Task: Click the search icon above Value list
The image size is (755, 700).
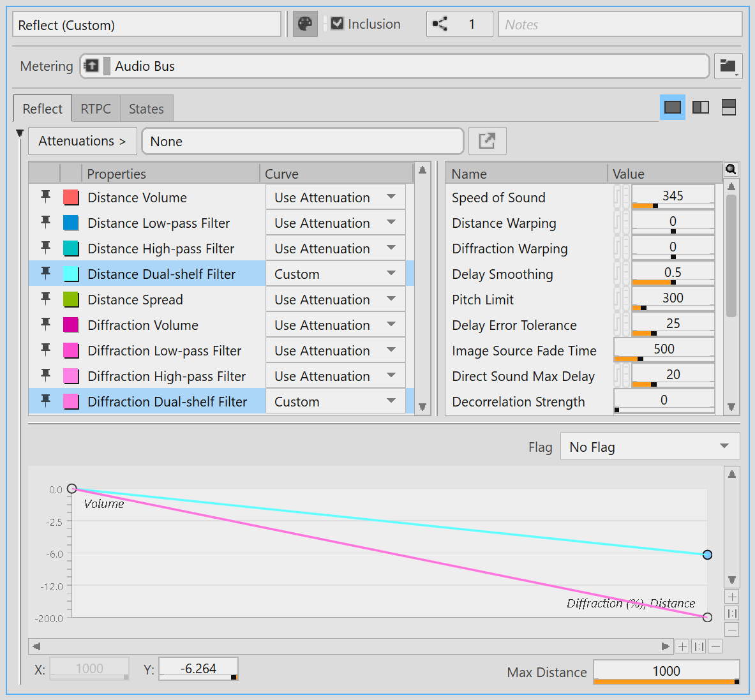Action: point(731,169)
